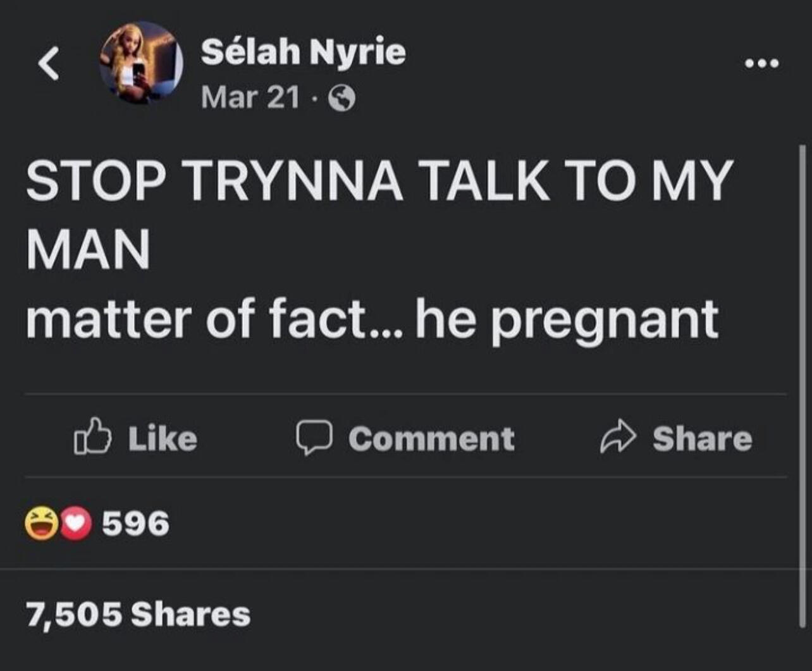The width and height of the screenshot is (812, 671).
Task: Tap the thumbs-up Like icon
Action: [x=93, y=437]
